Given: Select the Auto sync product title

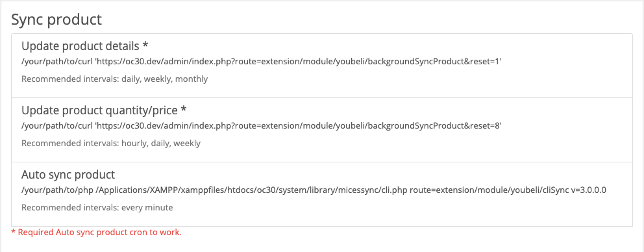Looking at the screenshot, I should (68, 174).
